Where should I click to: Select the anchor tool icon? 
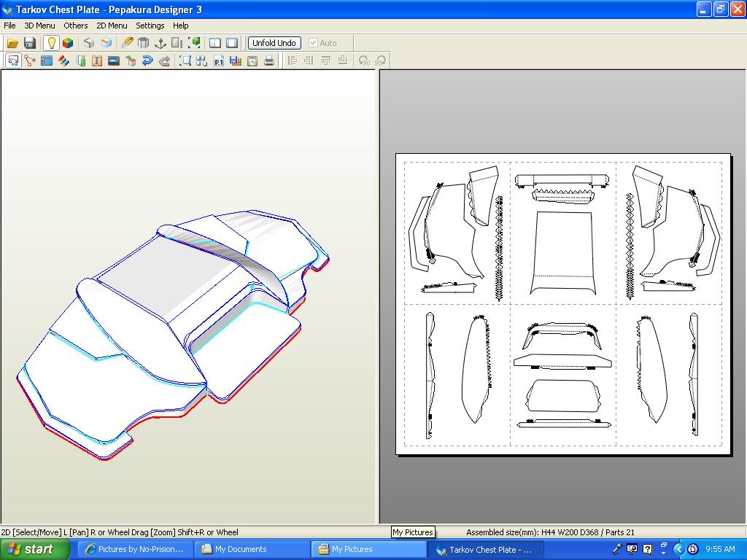[160, 43]
